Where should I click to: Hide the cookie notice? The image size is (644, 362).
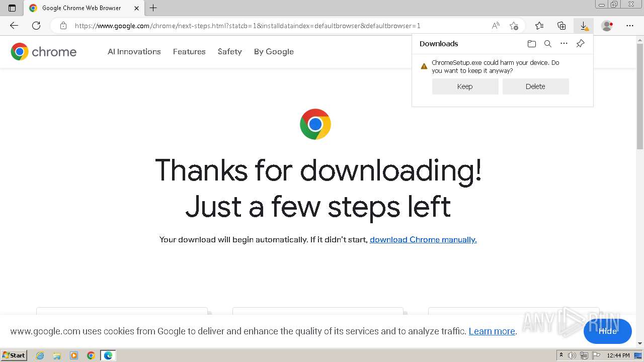(x=608, y=331)
